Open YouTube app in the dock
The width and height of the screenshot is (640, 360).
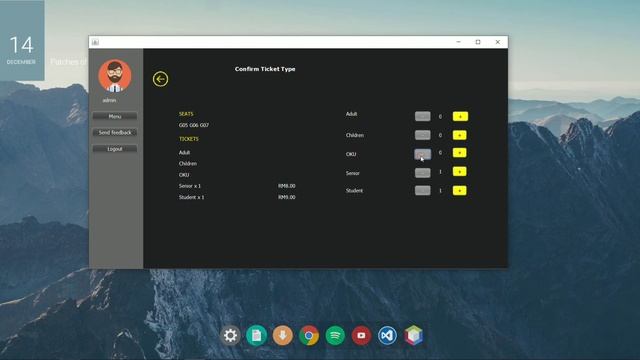[x=361, y=336]
